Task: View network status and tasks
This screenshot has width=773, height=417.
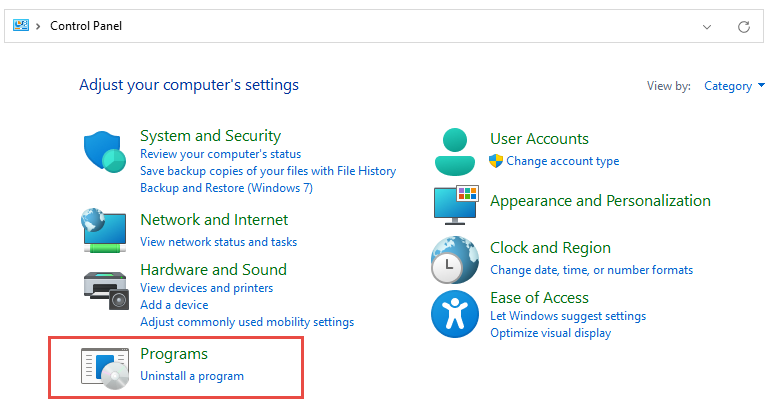Action: pyautogui.click(x=218, y=242)
